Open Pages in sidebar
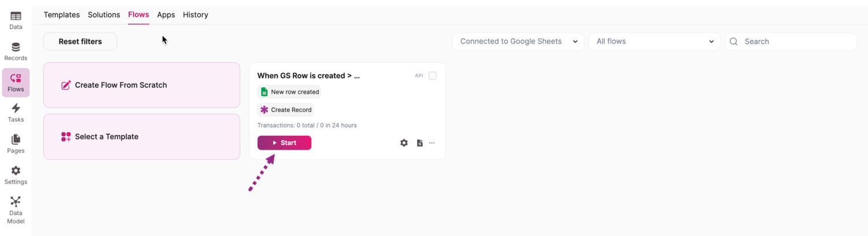Screen dimensions: 868x236 (x=16, y=144)
